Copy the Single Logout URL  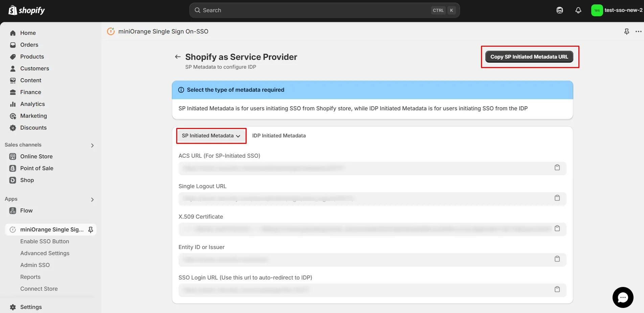tap(557, 198)
